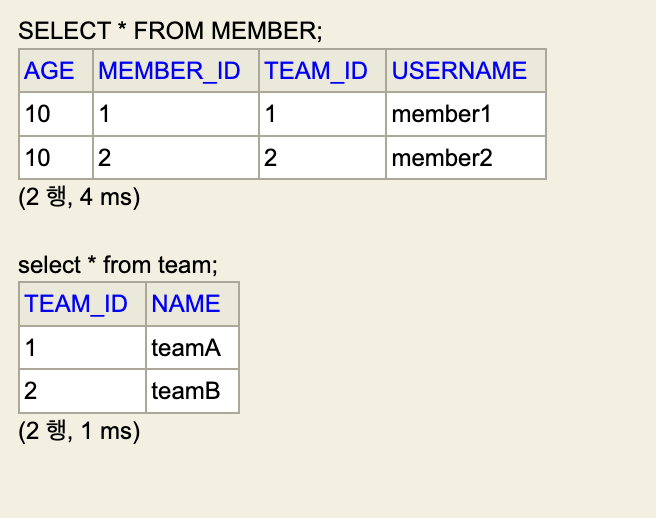Click TEAM_ID header in the MEMBER table
656x518 pixels.
coord(316,71)
